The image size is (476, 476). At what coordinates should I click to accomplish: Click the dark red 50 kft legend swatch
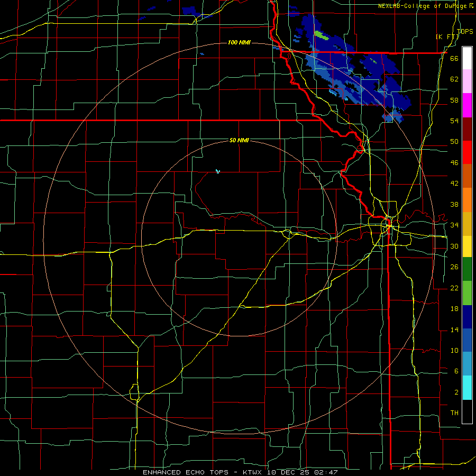click(x=467, y=129)
